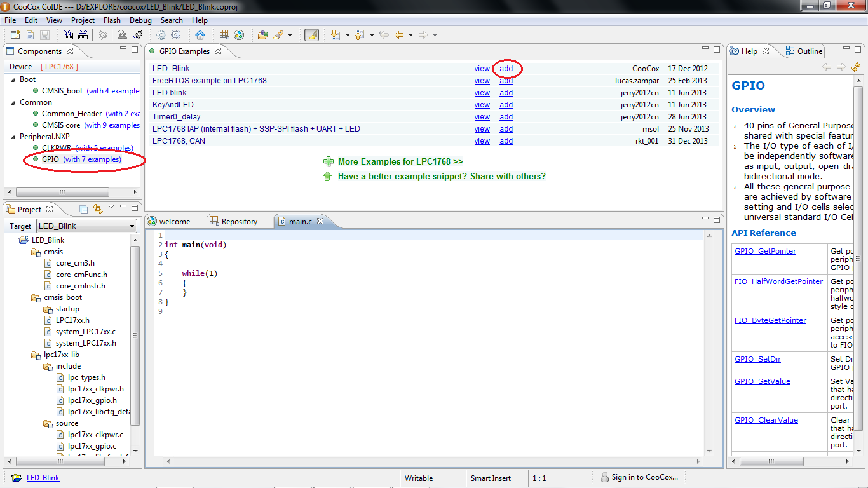Screen dimensions: 868x488
Task: Collapse the Boot tree node
Action: (13, 79)
